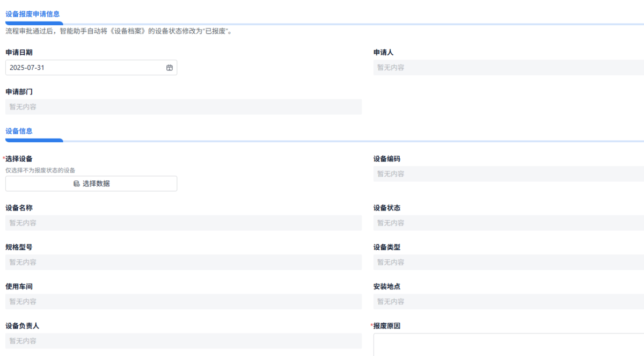
Task: Click the 设备类型 field
Action: coord(504,262)
